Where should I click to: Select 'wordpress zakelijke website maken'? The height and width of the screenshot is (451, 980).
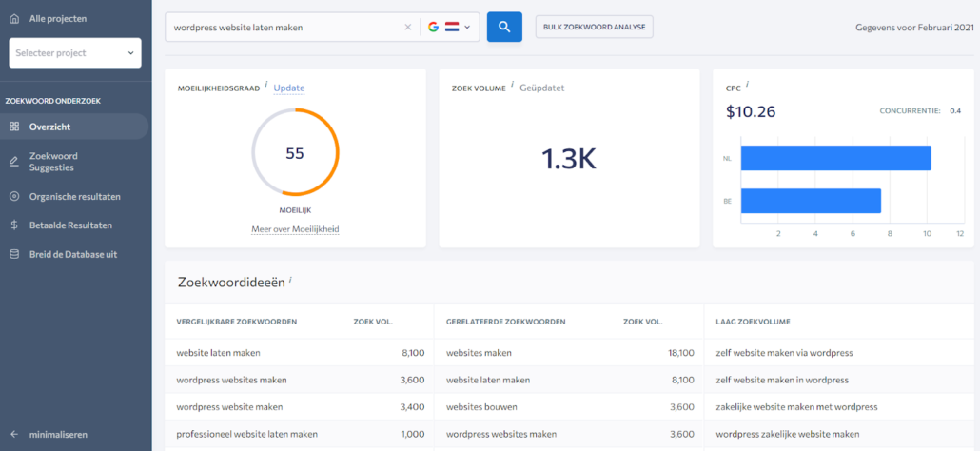pos(788,434)
